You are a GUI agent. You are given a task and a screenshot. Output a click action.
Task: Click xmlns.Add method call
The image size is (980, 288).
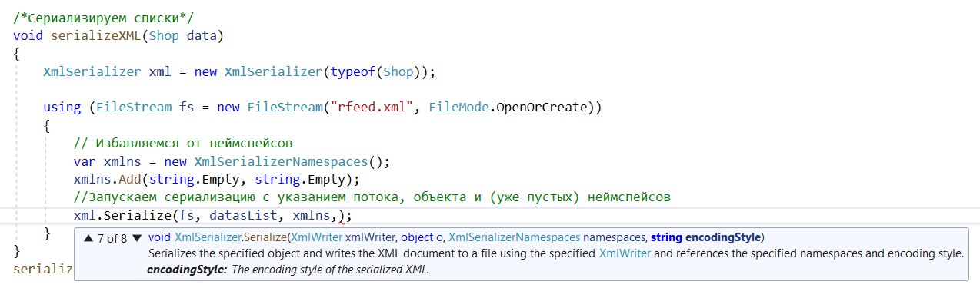[x=108, y=179]
